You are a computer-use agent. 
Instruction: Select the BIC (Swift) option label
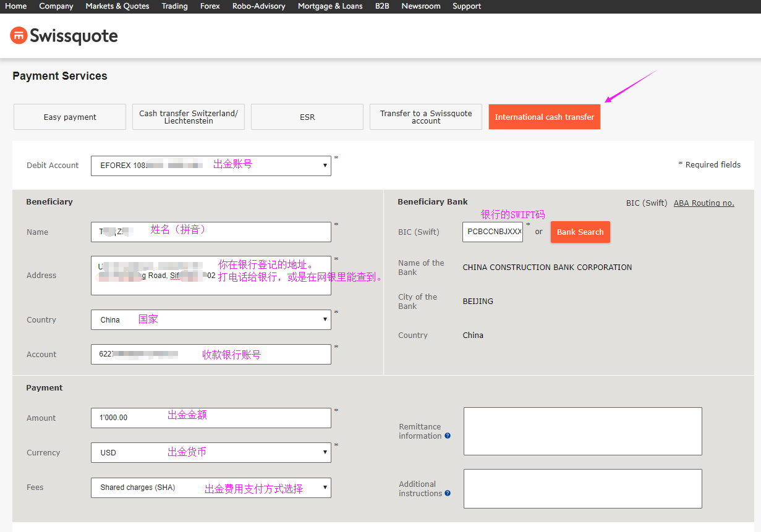click(647, 203)
